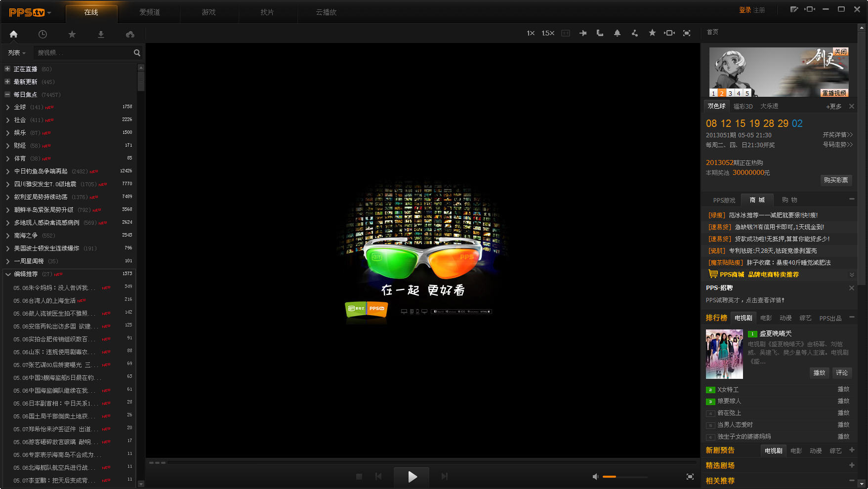Click +更多 lottery link

[x=833, y=107]
